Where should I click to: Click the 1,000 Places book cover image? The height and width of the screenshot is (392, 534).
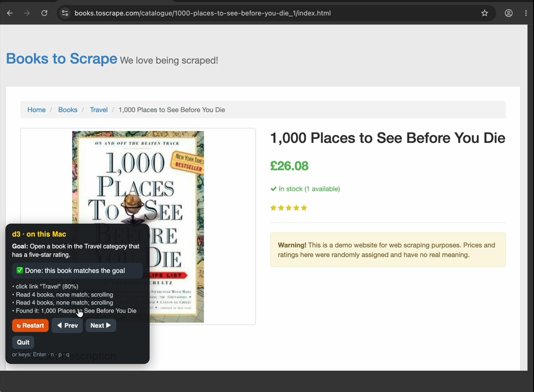coord(138,227)
